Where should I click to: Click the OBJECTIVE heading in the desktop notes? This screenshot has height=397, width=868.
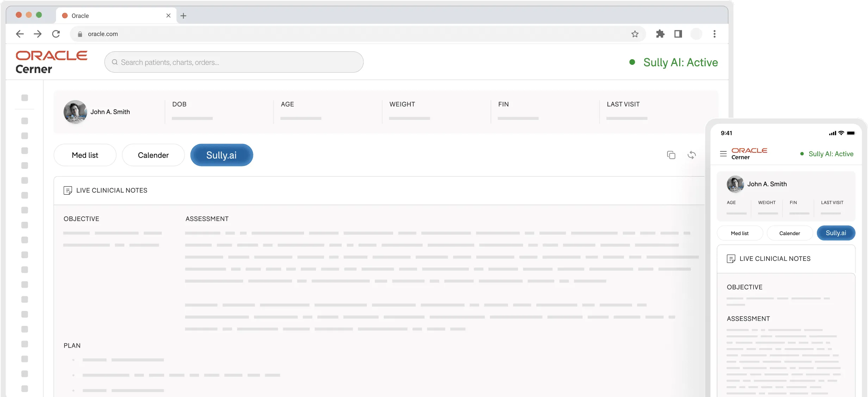[x=81, y=219]
